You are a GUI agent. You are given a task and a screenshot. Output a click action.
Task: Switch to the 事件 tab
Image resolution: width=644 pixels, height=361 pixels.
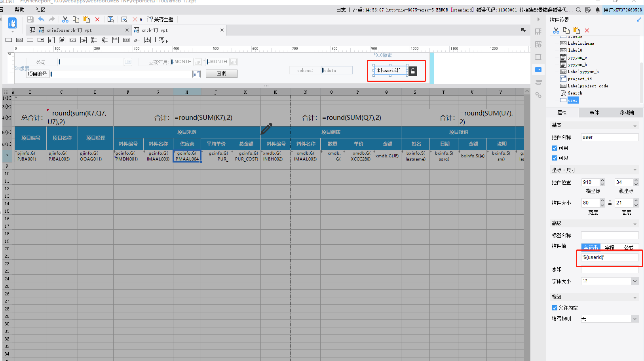(x=595, y=113)
